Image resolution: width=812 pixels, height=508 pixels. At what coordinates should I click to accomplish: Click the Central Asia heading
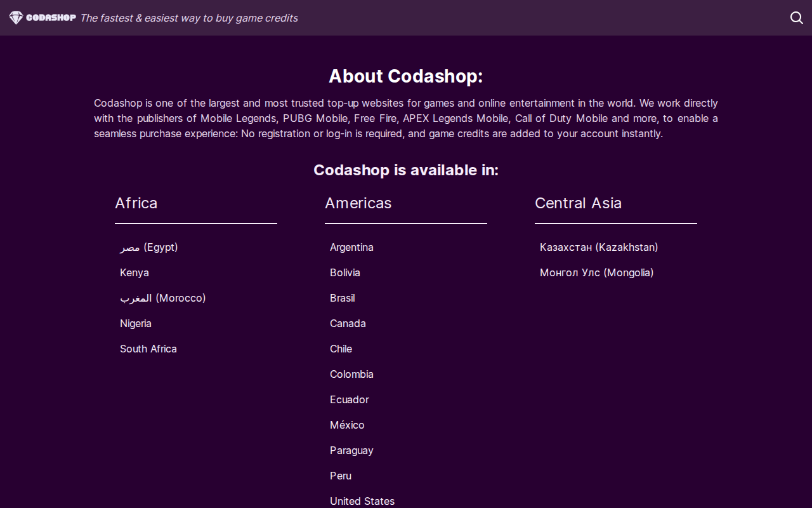[579, 203]
